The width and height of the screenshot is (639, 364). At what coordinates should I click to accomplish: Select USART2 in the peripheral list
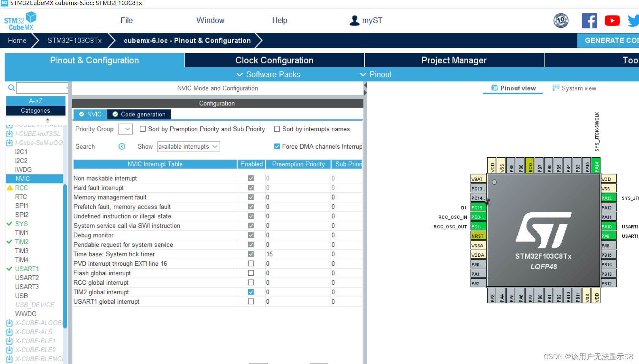click(27, 278)
